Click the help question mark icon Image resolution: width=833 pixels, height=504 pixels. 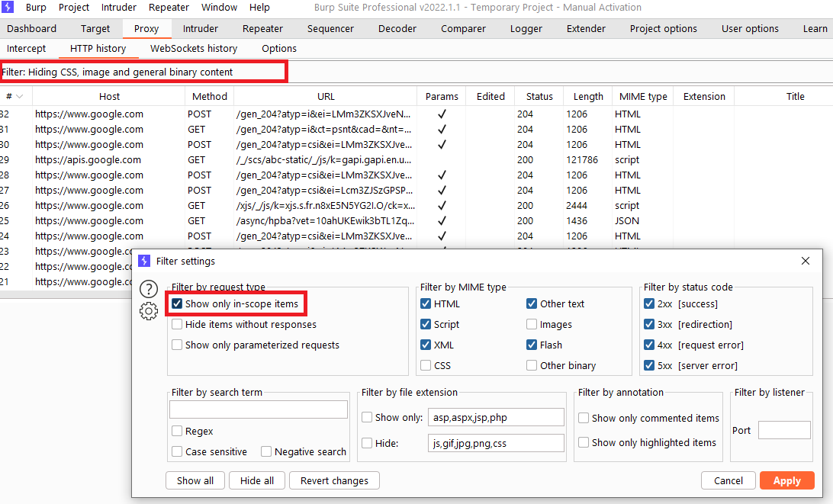click(x=149, y=289)
